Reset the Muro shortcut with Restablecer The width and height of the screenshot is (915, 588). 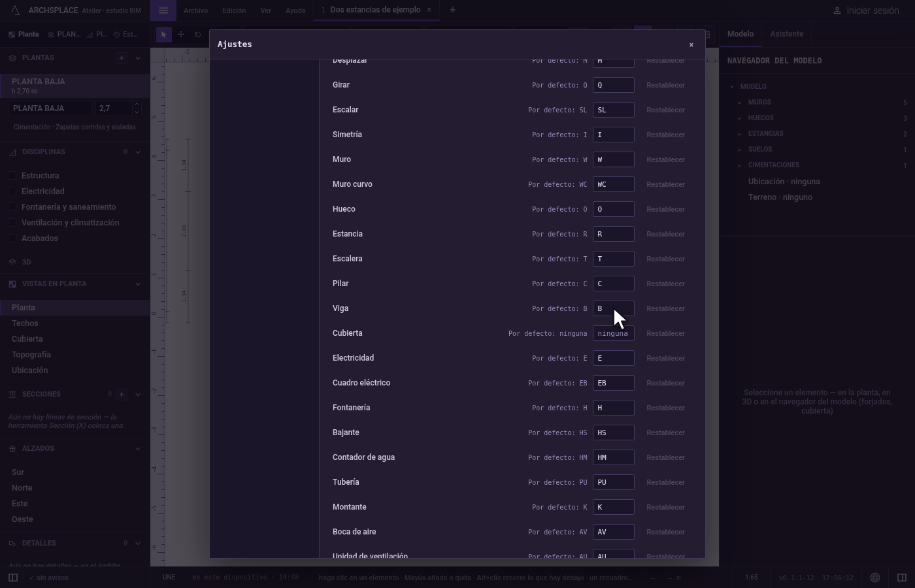coord(665,159)
